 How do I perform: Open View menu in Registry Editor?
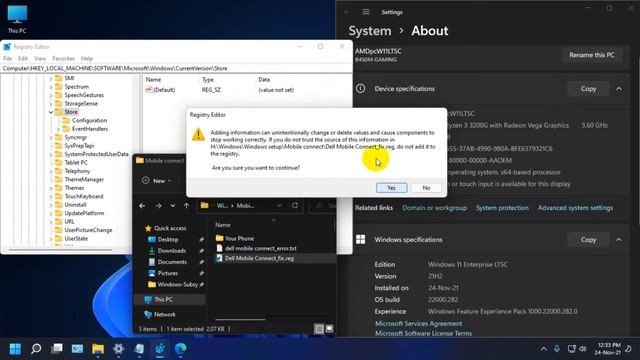point(40,58)
